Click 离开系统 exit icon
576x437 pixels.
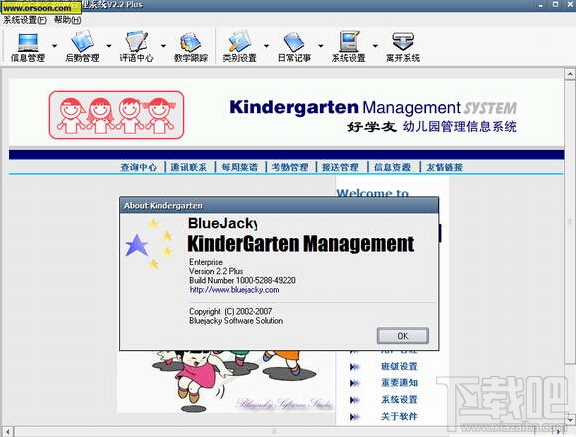point(403,47)
